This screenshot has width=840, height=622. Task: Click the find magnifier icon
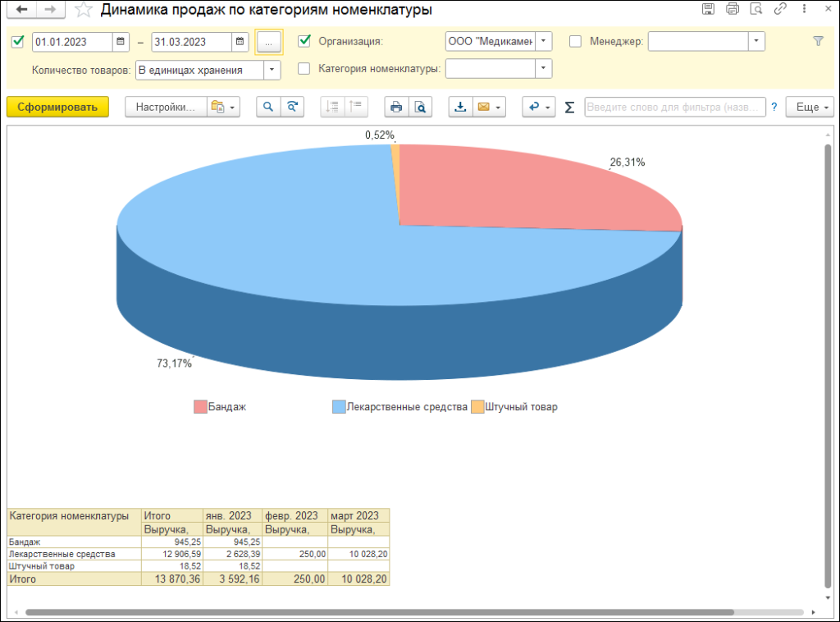point(267,107)
